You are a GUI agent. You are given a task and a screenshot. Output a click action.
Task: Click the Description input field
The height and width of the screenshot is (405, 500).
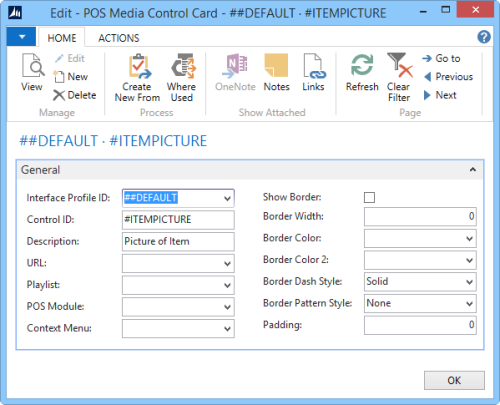click(178, 241)
